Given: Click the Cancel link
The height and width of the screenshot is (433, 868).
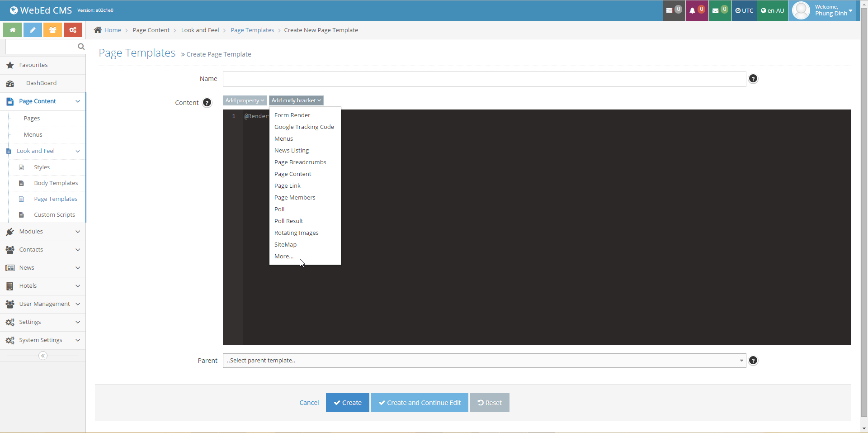Looking at the screenshot, I should point(309,403).
